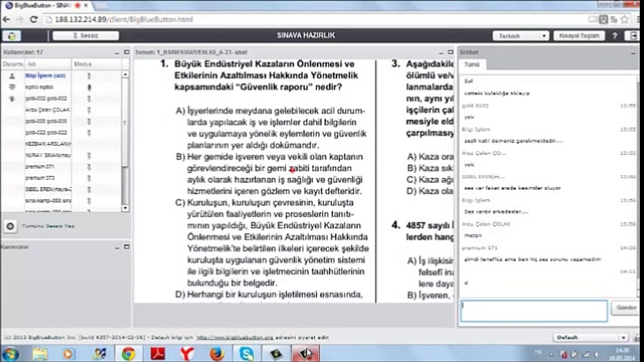Open Firefox from the taskbar
Screen dimensions: 644x362
click(217, 354)
